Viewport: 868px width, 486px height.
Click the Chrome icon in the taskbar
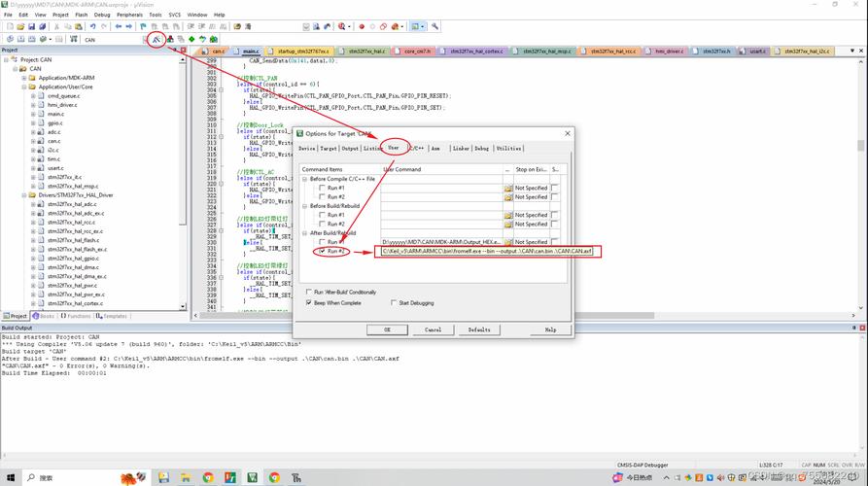point(208,477)
